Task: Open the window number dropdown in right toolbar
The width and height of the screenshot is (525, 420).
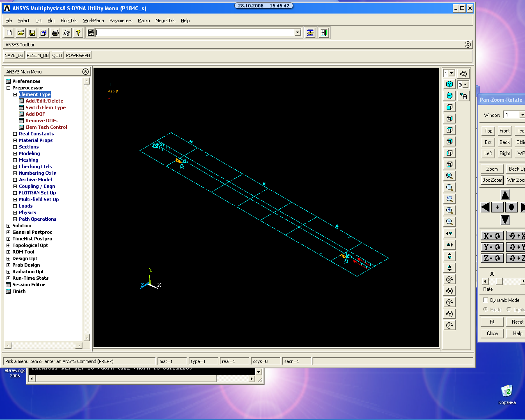Action: coord(452,73)
